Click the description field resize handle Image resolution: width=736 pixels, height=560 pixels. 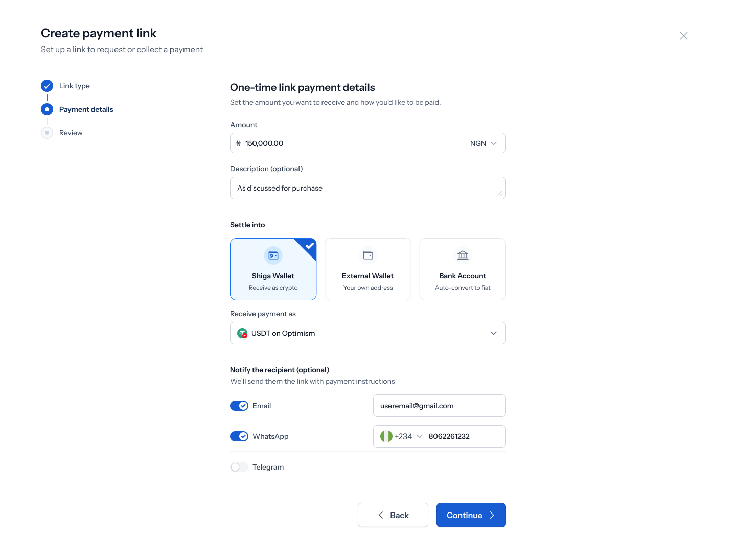(x=500, y=193)
